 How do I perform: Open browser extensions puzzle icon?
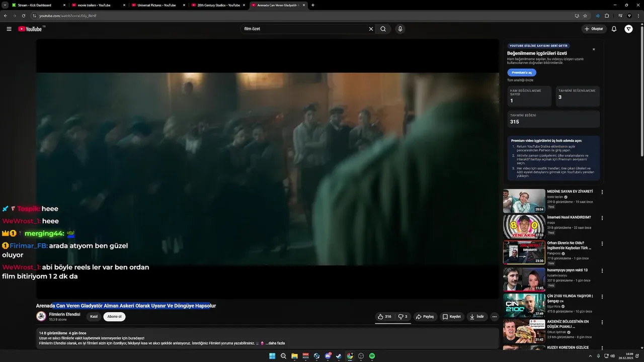[x=607, y=16]
